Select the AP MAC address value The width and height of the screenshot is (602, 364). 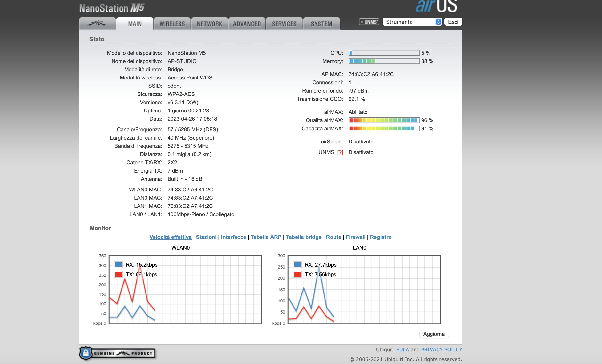tap(371, 74)
